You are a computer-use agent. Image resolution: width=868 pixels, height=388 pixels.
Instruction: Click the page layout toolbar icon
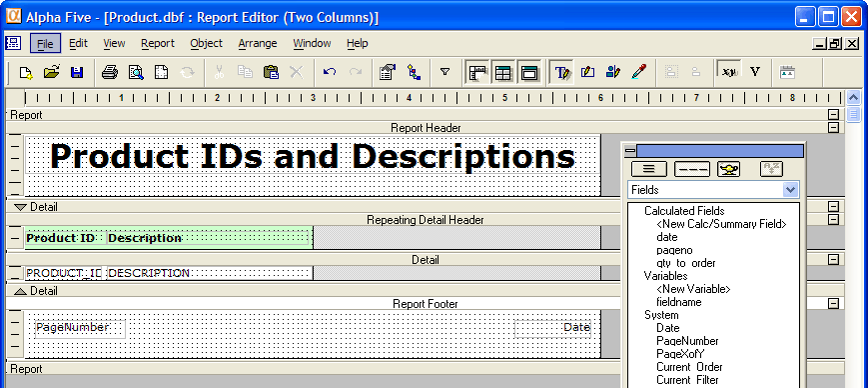(161, 73)
